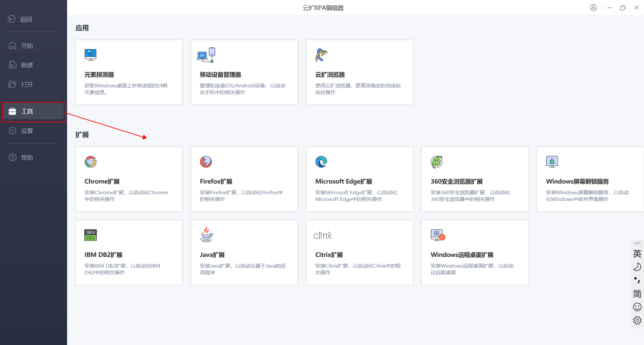Open the 开始 home menu item
The width and height of the screenshot is (644, 345).
[x=33, y=46]
